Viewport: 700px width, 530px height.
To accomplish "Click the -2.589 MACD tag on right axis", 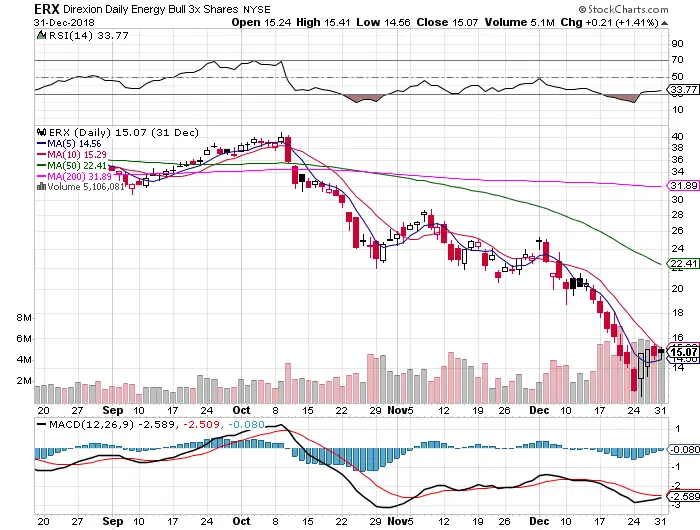I will (x=684, y=497).
